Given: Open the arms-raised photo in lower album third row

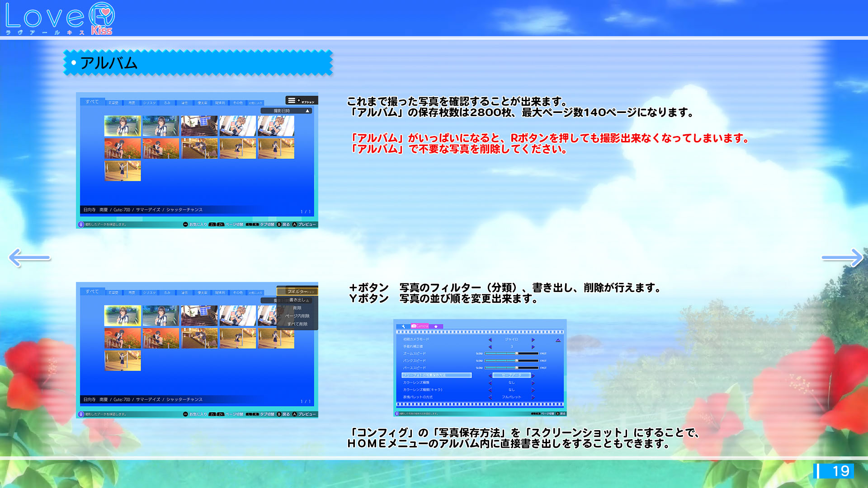Looking at the screenshot, I should (x=123, y=361).
